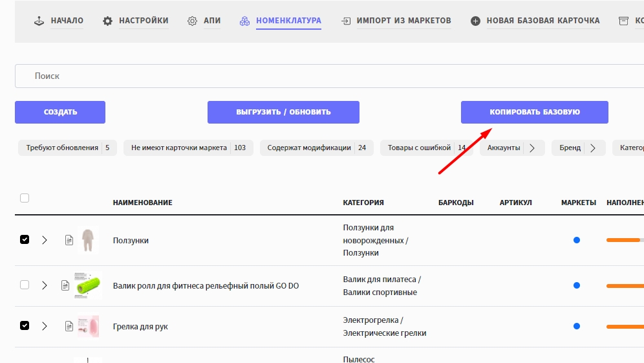Click the orange fill progress bar for Ползунки
Viewport: 644px width, 363px height.
point(623,240)
